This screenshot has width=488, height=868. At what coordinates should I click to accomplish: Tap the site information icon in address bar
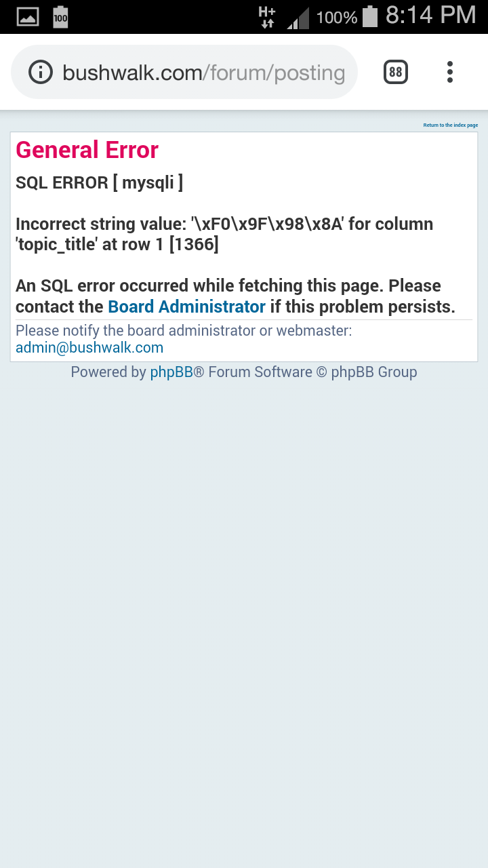click(41, 72)
